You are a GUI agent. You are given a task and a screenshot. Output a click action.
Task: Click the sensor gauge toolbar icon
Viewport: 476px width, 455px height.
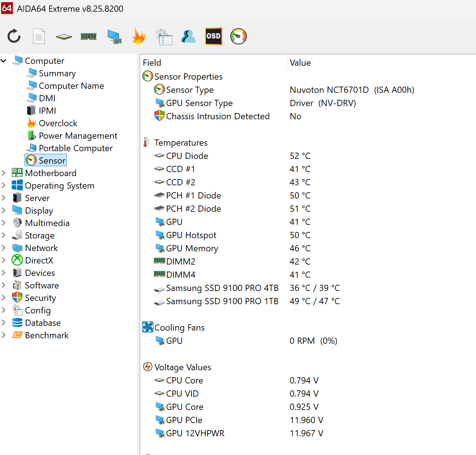(238, 36)
